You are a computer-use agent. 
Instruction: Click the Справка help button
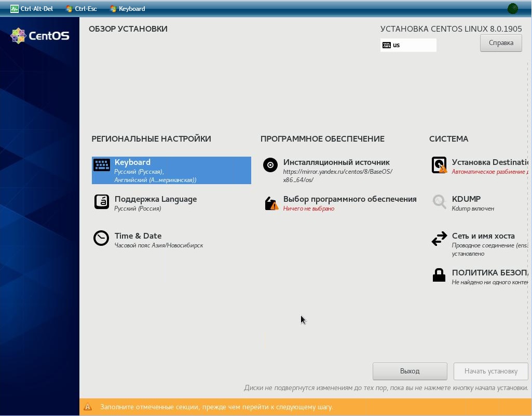pos(501,43)
